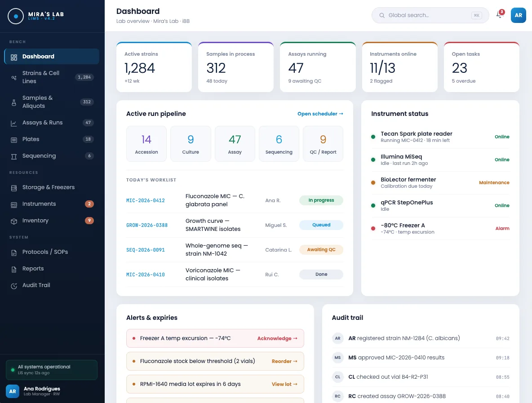The height and width of the screenshot is (403, 532).
Task: Click the Audit Trail history icon
Action: pos(14,286)
